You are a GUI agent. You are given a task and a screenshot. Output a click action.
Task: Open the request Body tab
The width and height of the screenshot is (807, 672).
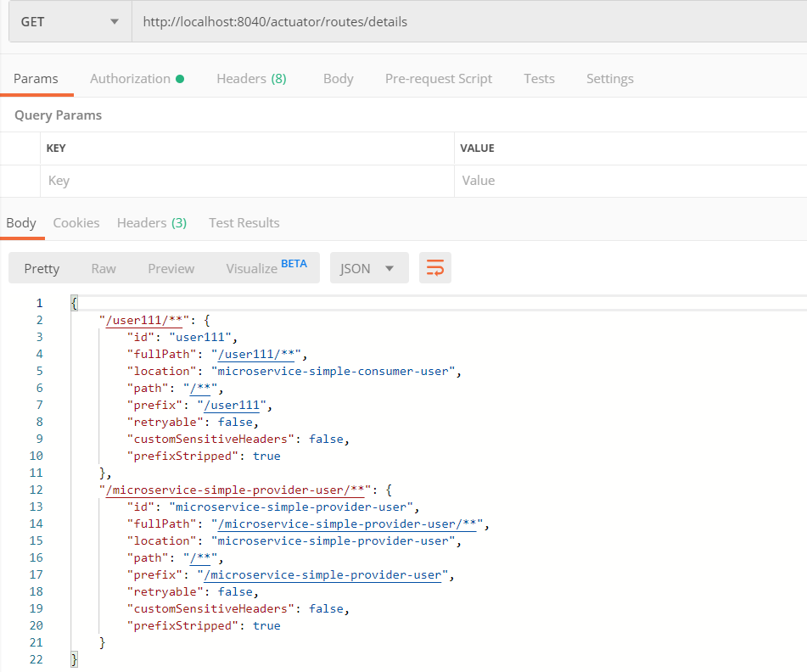coord(338,79)
